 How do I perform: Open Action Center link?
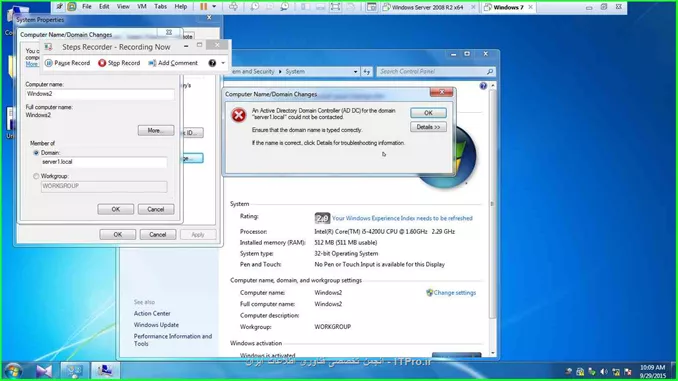click(x=152, y=314)
